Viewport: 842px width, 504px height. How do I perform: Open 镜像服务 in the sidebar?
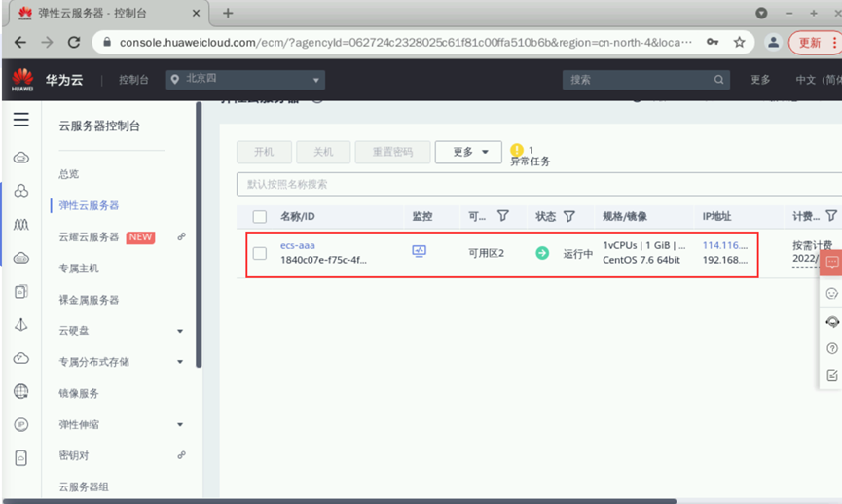pyautogui.click(x=79, y=393)
